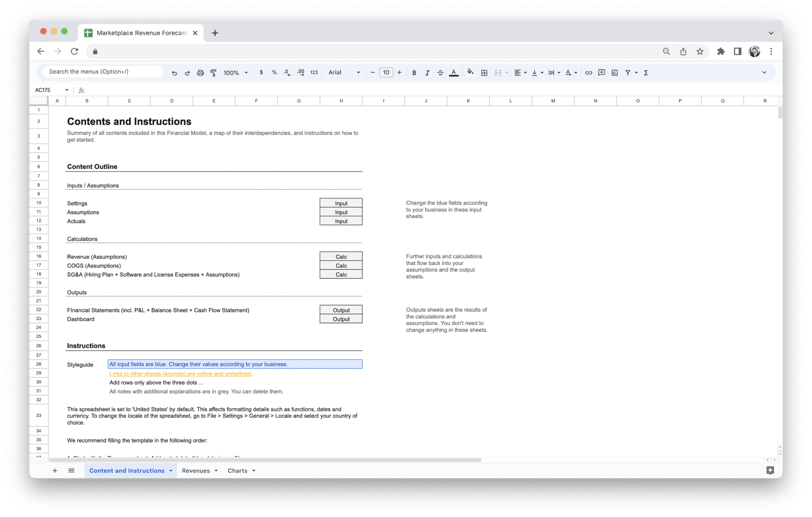
Task: Toggle bold formatting
Action: (x=414, y=72)
